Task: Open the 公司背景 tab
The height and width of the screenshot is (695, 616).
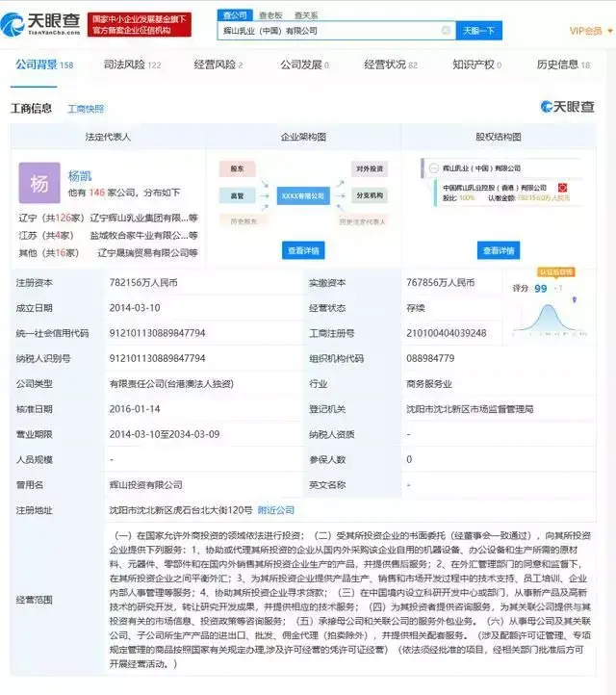Action: (x=44, y=65)
